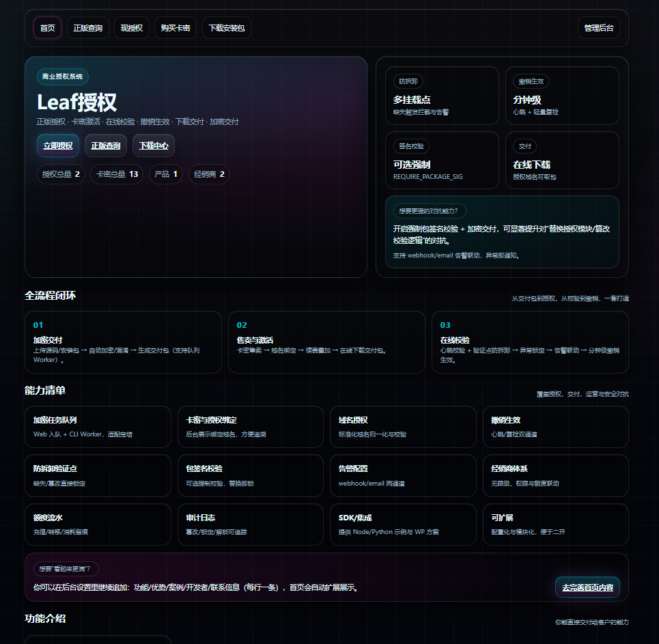The width and height of the screenshot is (659, 644).
Task: Click the 01 加密交付 workflow card
Action: (123, 342)
